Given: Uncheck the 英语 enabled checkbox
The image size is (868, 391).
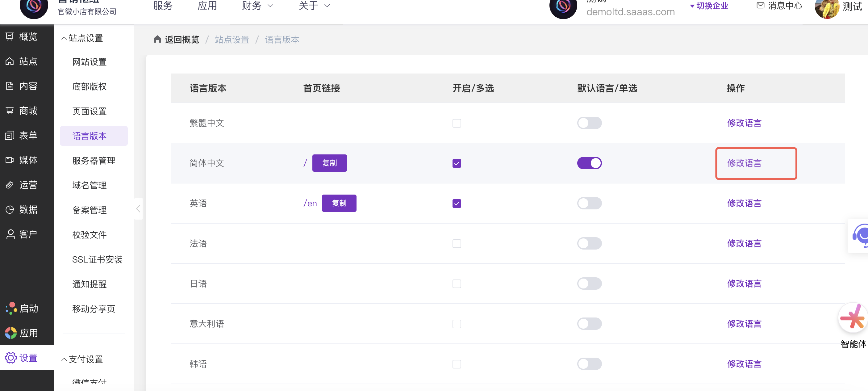Looking at the screenshot, I should coord(457,204).
